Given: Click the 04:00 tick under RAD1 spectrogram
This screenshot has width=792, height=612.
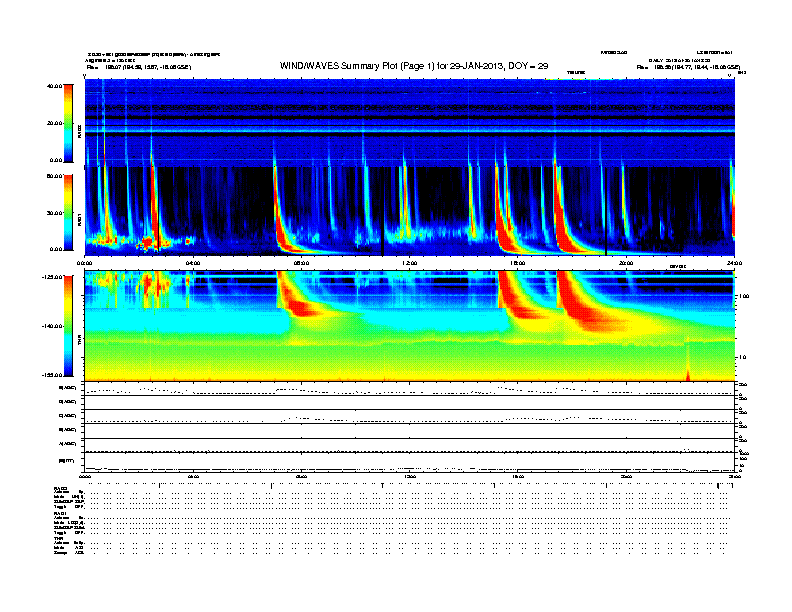Looking at the screenshot, I should [193, 263].
